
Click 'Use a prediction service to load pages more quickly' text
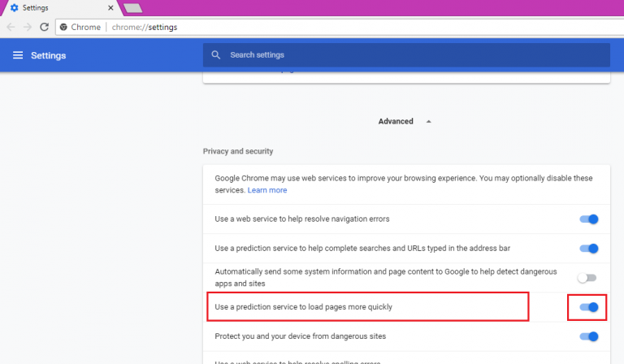[303, 307]
